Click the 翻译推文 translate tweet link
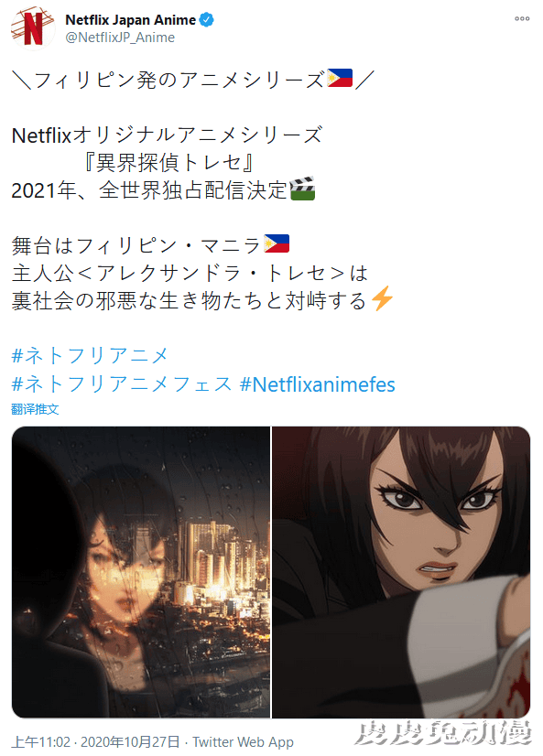This screenshot has height=756, width=543. (x=35, y=409)
